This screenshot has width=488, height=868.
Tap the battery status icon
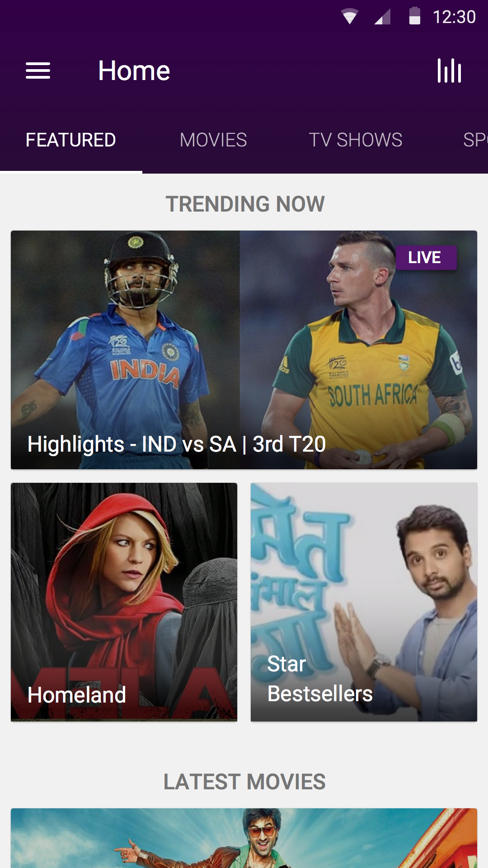pos(414,16)
